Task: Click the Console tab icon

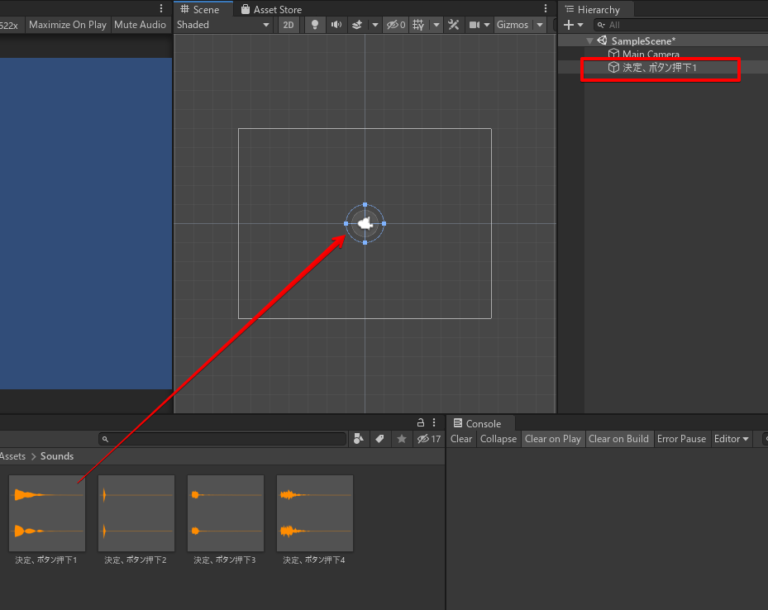Action: tap(458, 423)
